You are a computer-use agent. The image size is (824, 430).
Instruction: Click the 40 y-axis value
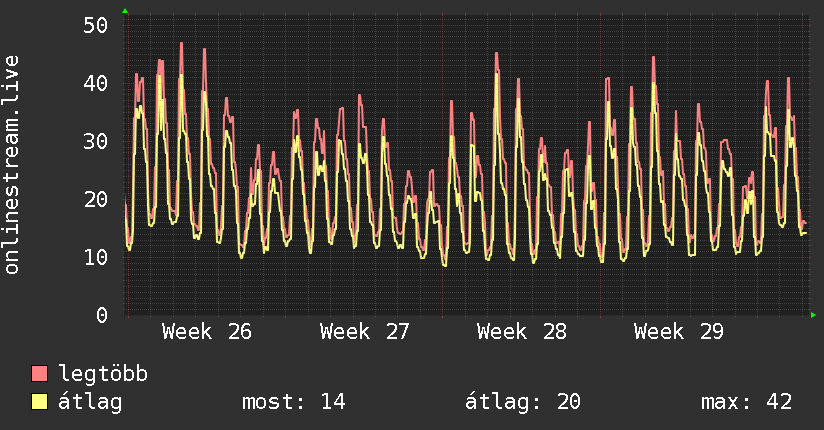tap(96, 83)
